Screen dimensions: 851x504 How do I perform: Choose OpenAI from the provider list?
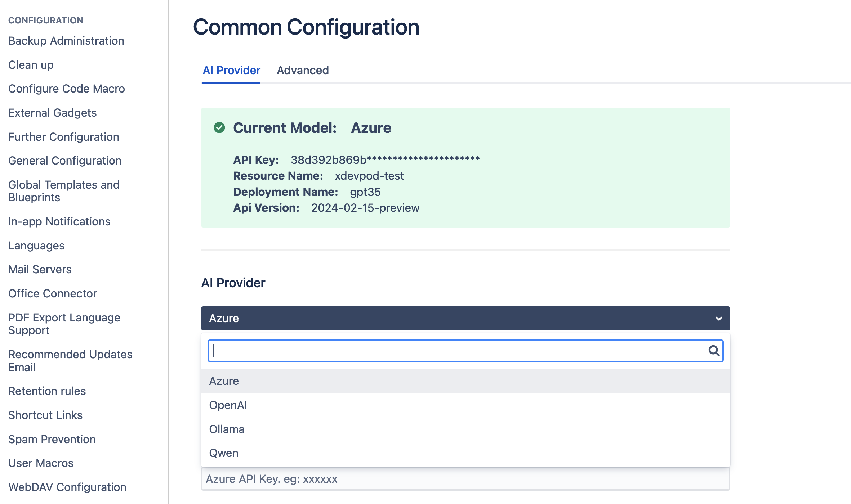[x=465, y=405]
